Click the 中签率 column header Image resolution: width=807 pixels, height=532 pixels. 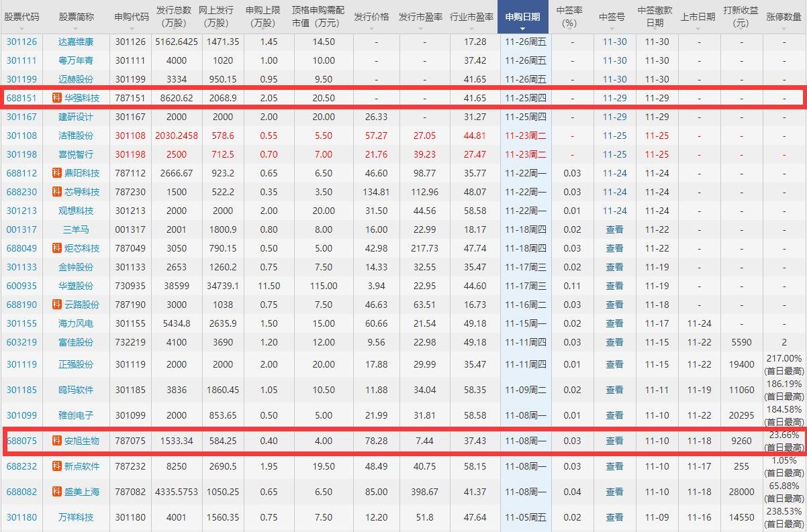coord(569,17)
